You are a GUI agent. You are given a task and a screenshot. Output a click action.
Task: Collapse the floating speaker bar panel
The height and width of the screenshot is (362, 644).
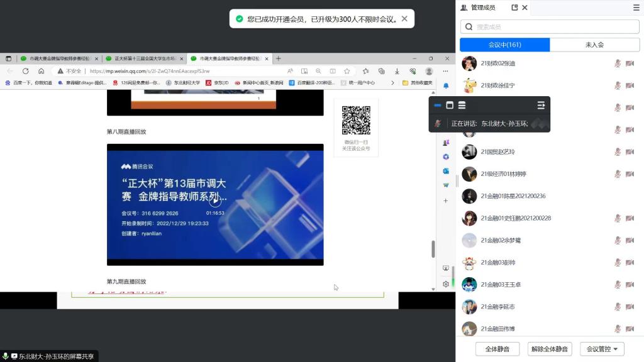point(541,105)
